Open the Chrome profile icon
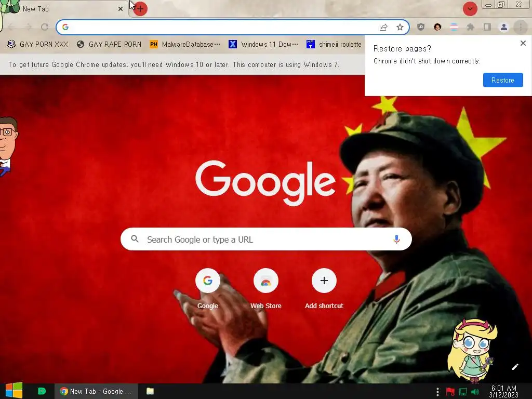 (x=504, y=27)
